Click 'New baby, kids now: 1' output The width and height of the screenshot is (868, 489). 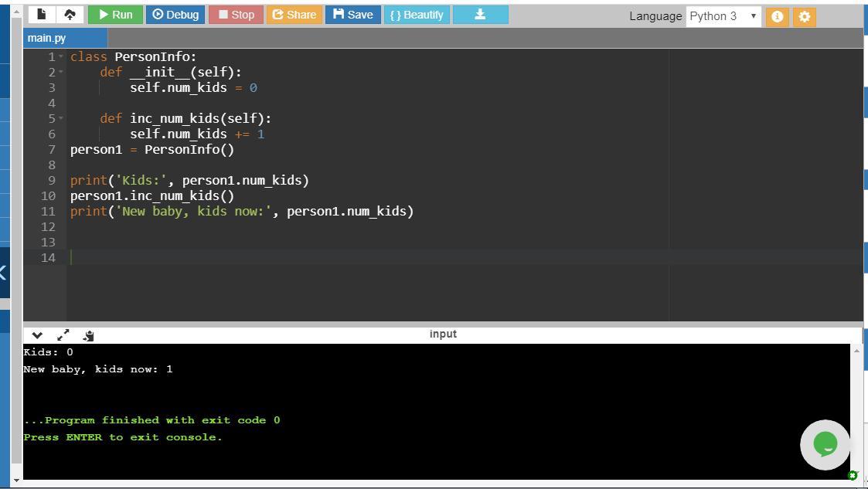coord(98,369)
